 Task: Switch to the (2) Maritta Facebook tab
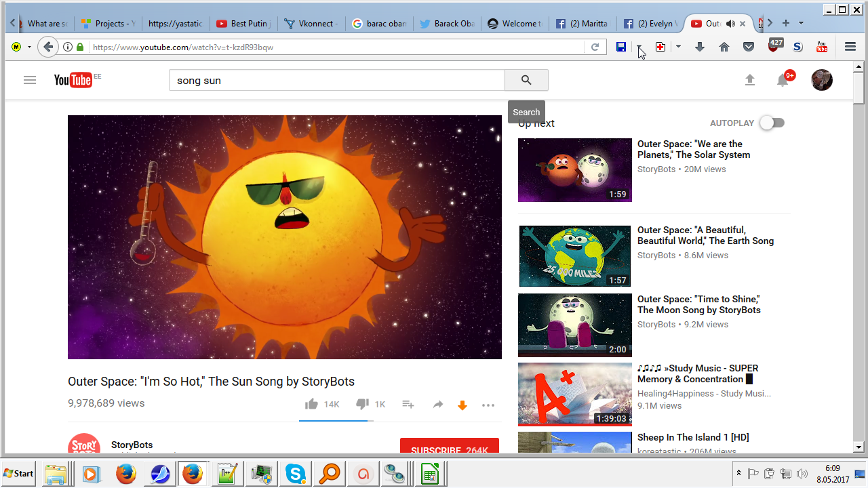pos(583,23)
